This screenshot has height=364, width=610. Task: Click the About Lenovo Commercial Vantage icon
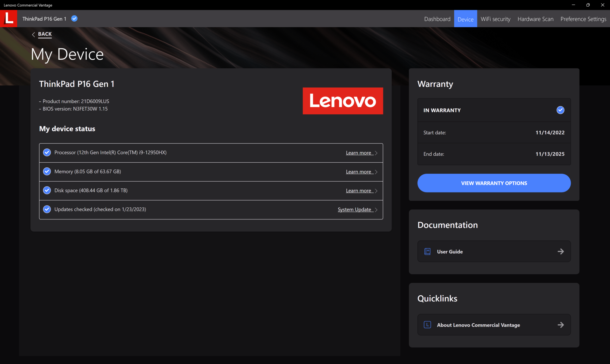pos(427,325)
